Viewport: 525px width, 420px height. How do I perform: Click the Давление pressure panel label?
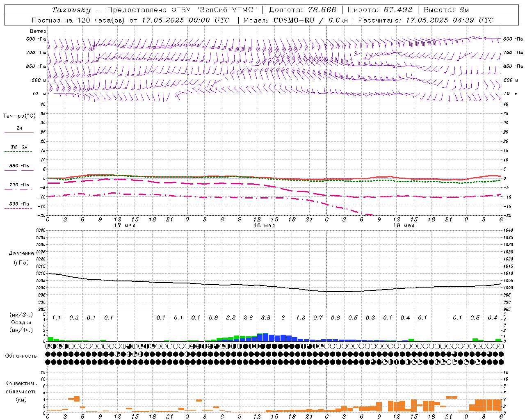coord(21,253)
